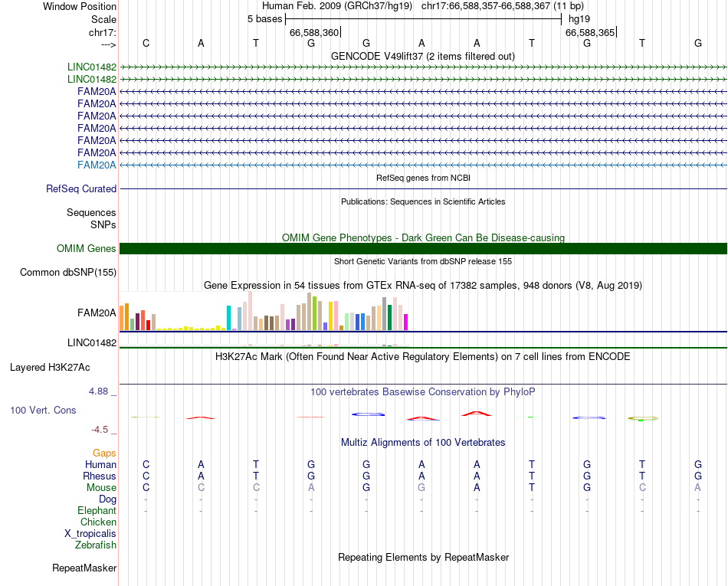728x586 pixels.
Task: Click the bright green bar in expression chart
Action: click(314, 313)
